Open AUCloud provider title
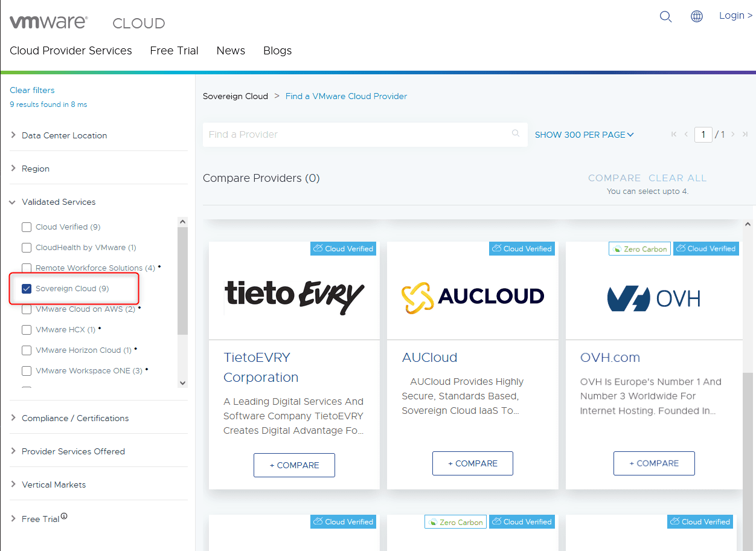The image size is (756, 551). (x=429, y=357)
